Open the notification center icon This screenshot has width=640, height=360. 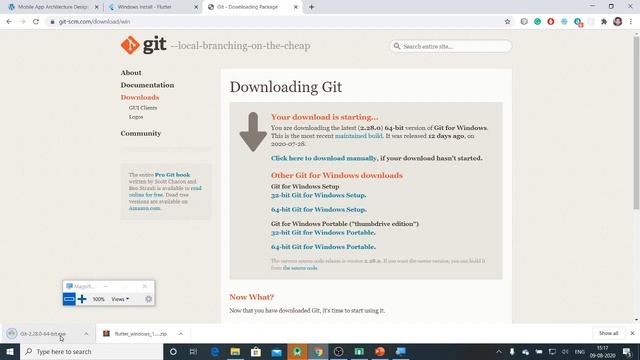tap(627, 351)
